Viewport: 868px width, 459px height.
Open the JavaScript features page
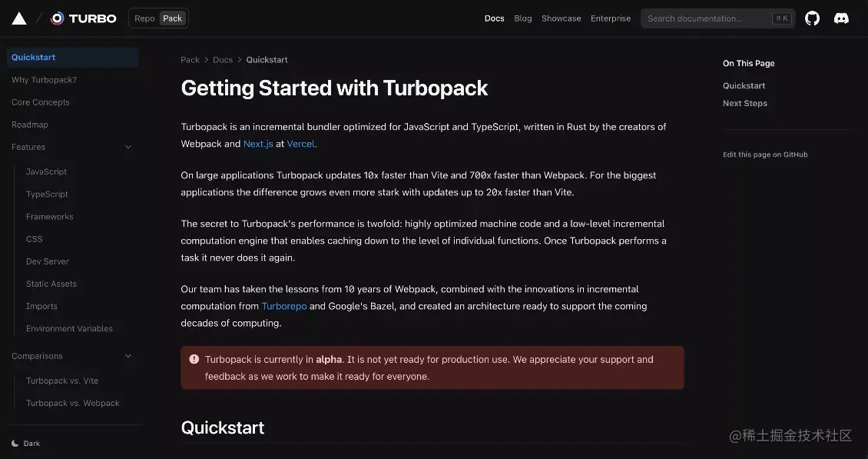point(47,172)
